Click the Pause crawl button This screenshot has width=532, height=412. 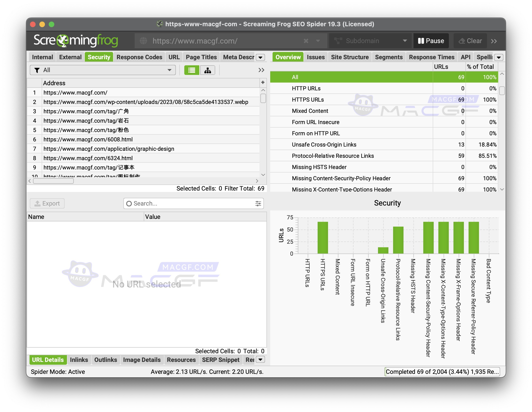(431, 41)
